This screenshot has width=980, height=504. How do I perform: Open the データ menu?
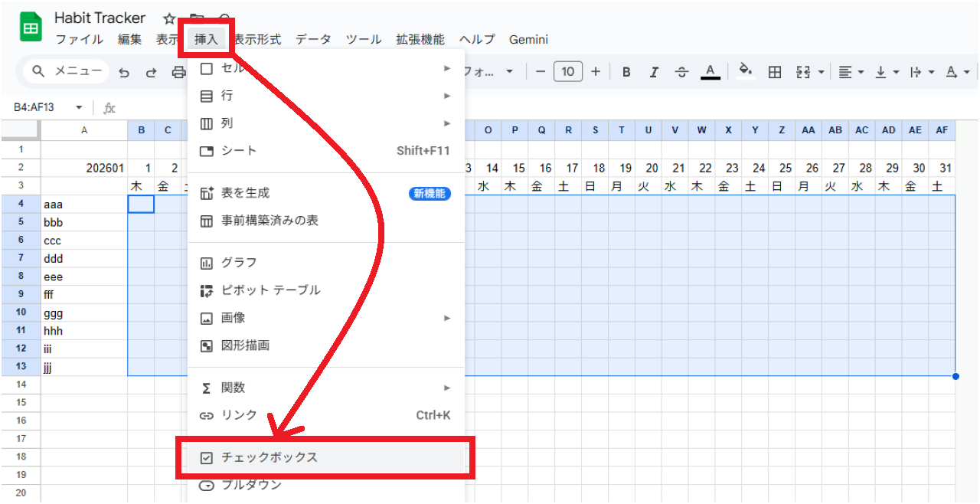click(x=313, y=39)
